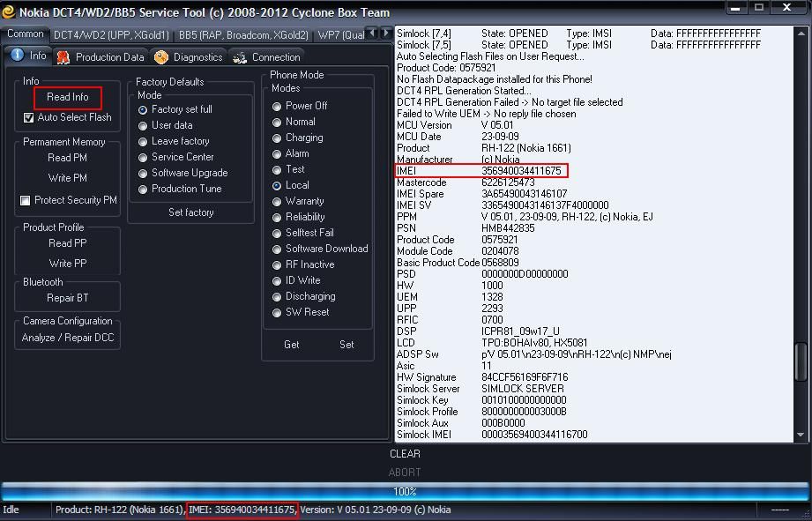812x521 pixels.
Task: Click CLEAR to empty the log
Action: [x=405, y=454]
